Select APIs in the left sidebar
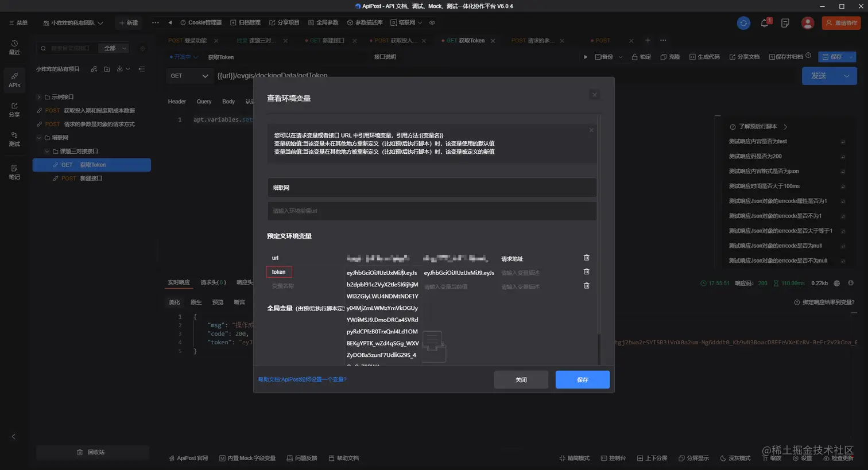The width and height of the screenshot is (868, 470). [x=14, y=80]
